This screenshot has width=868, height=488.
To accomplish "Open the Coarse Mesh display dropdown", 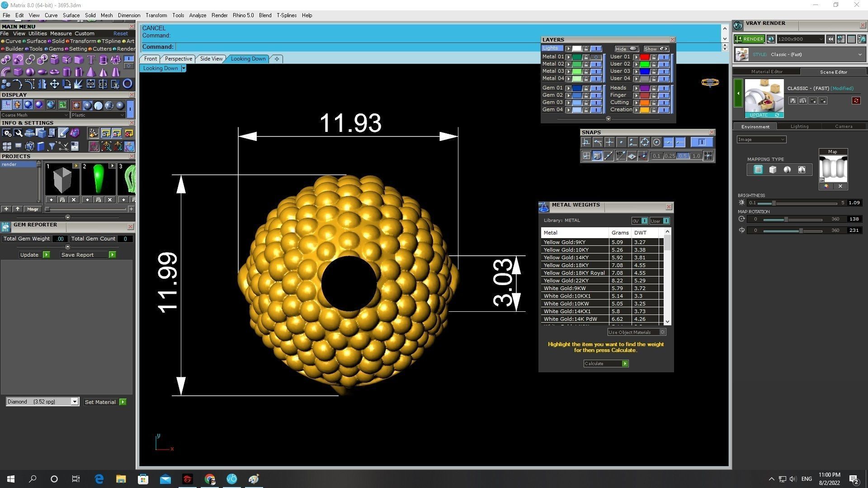I will tap(66, 115).
